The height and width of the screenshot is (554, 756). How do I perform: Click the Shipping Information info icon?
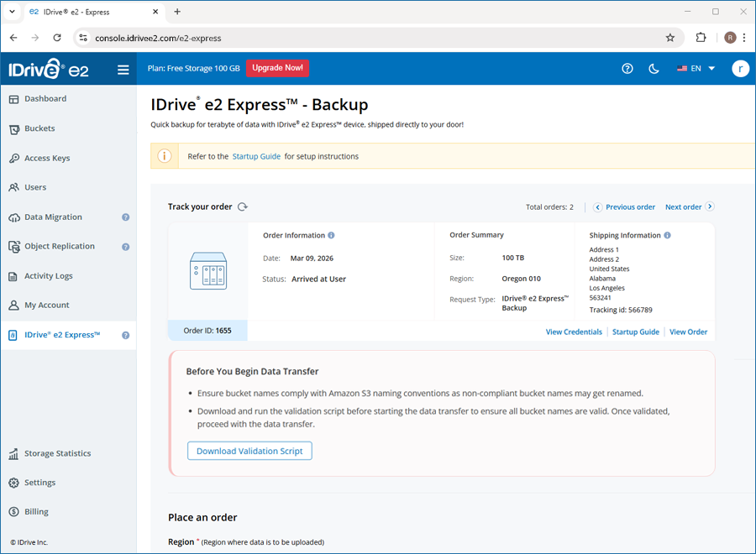click(x=667, y=235)
